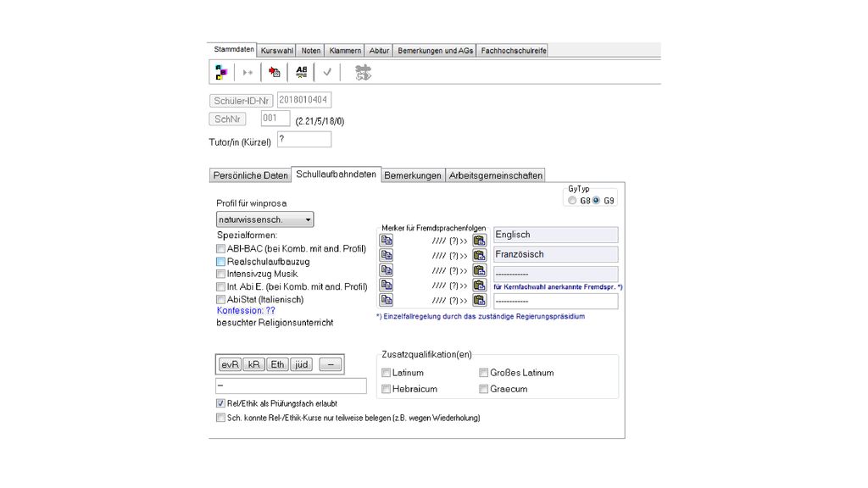Viewport: 868px width, 488px height.
Task: Click the paste icon in the Englisch row
Action: (479, 240)
